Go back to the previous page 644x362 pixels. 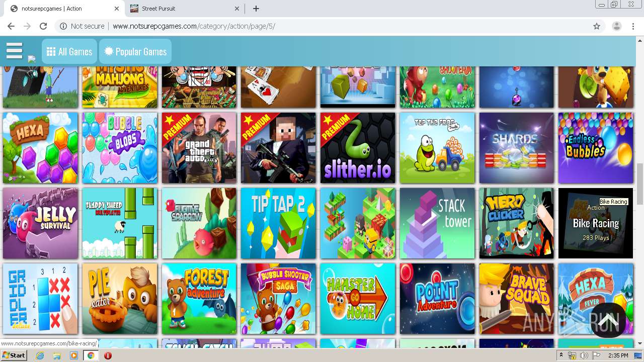click(11, 26)
